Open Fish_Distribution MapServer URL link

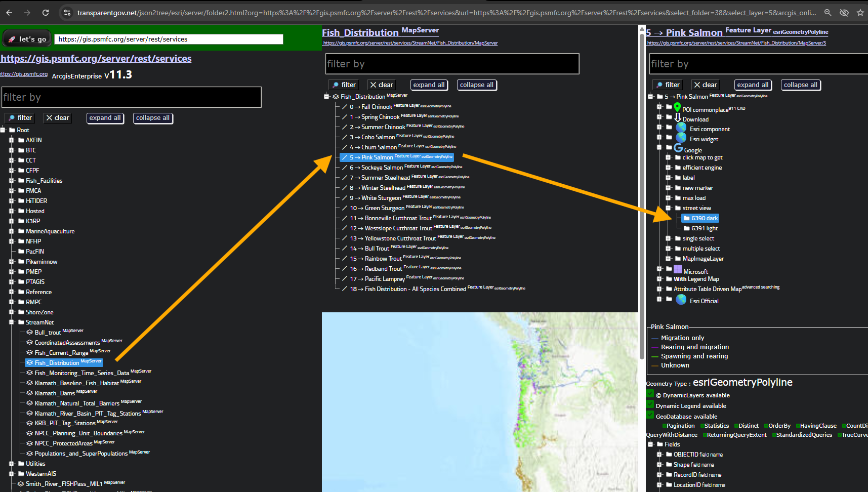410,43
